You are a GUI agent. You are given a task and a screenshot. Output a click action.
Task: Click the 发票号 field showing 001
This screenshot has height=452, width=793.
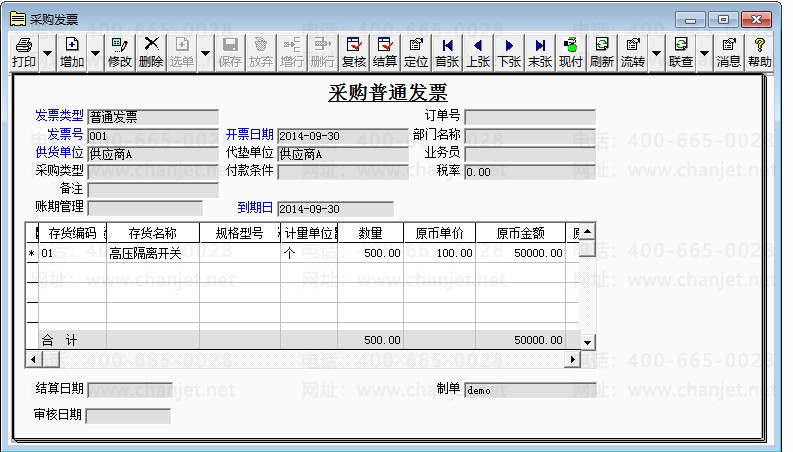pos(153,136)
